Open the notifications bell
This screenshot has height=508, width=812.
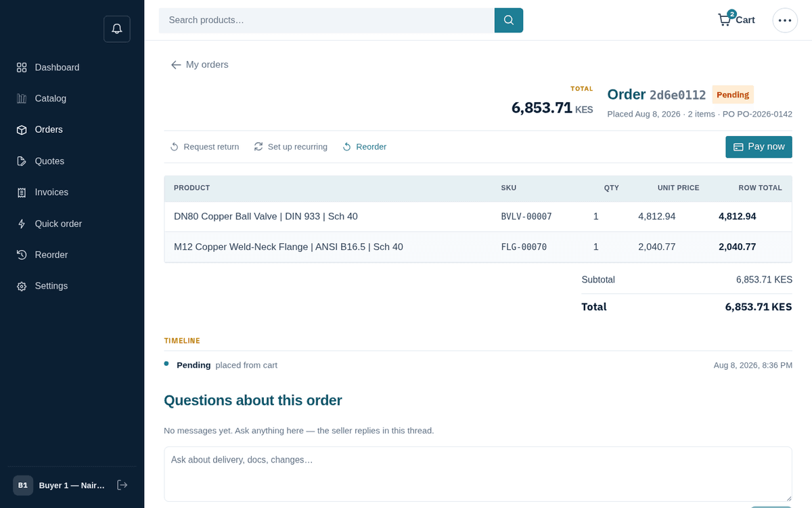coord(117,29)
